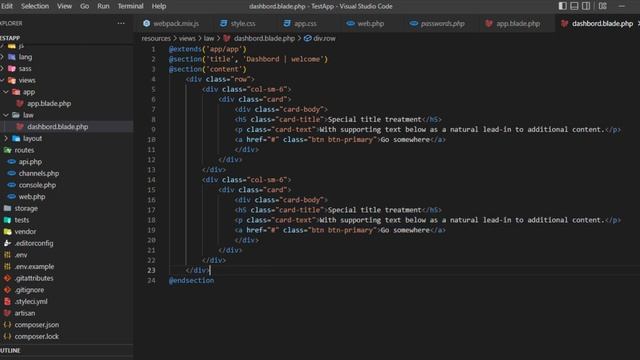Open the Help menu
Screen dimensions: 640x360
click(x=159, y=6)
